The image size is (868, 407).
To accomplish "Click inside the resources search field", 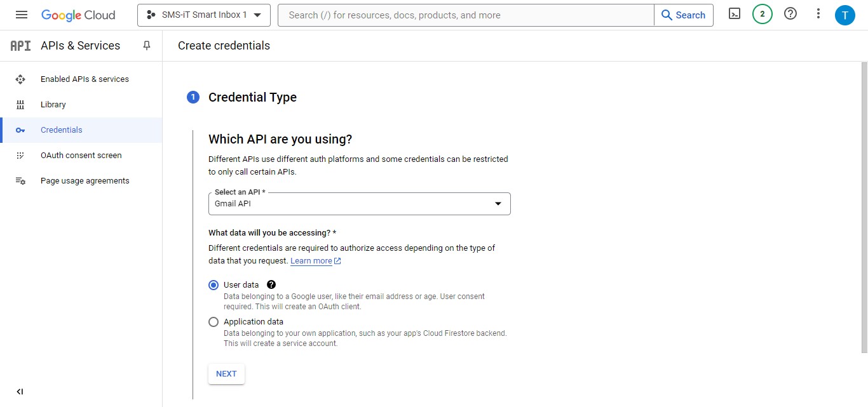I will (445, 15).
